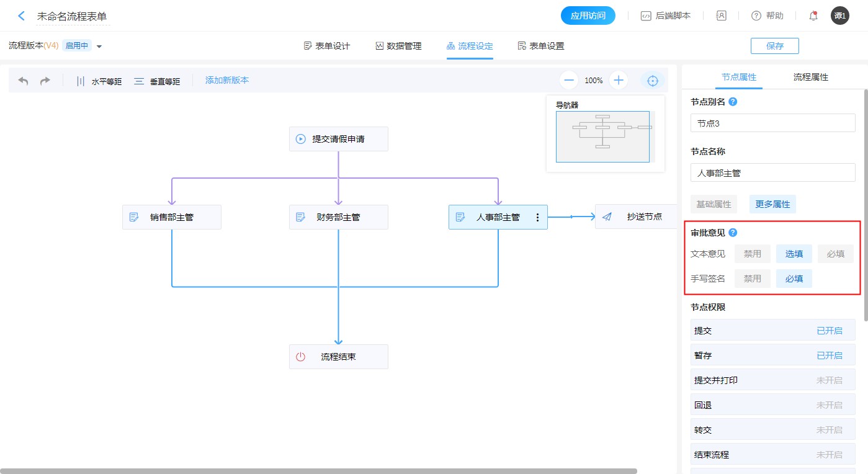The width and height of the screenshot is (868, 474).
Task: Click the 应用访问 button
Action: pyautogui.click(x=588, y=16)
